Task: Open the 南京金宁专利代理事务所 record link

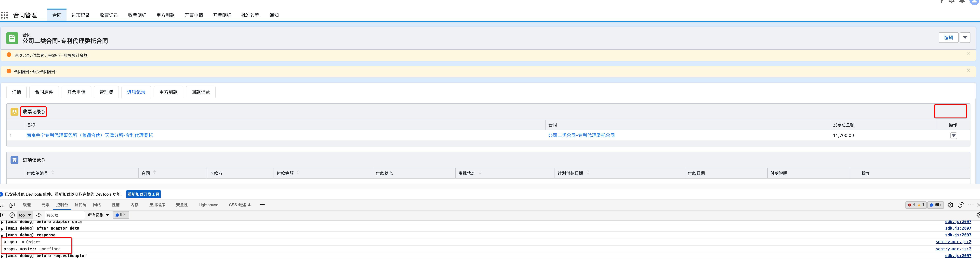Action: click(90, 135)
